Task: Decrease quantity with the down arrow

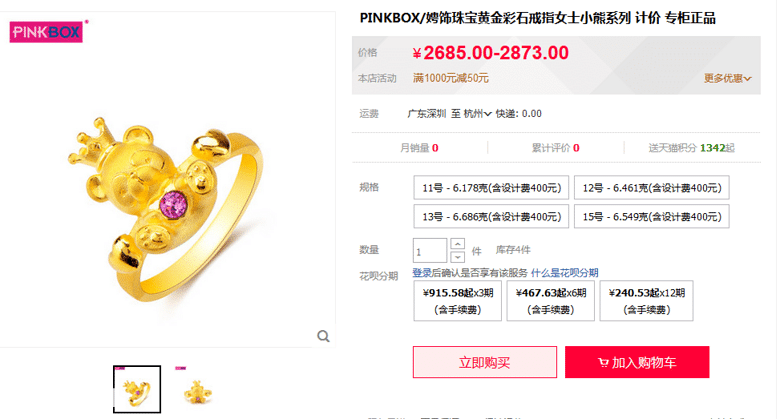Action: tap(458, 257)
